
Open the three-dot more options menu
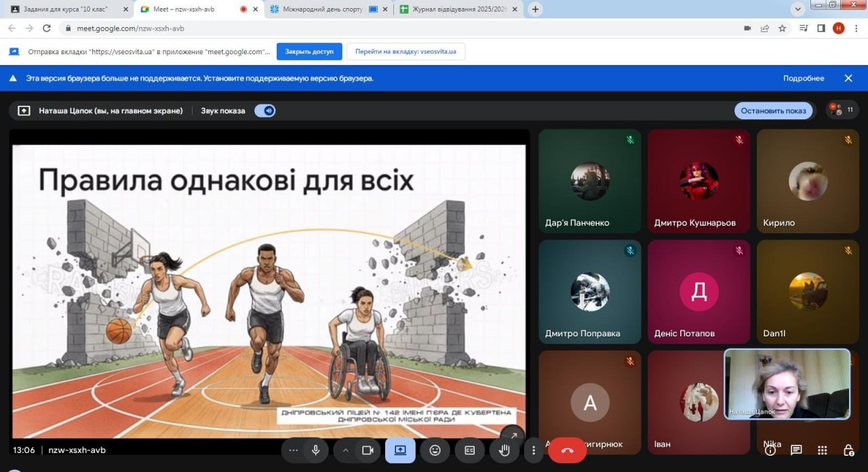pyautogui.click(x=534, y=450)
